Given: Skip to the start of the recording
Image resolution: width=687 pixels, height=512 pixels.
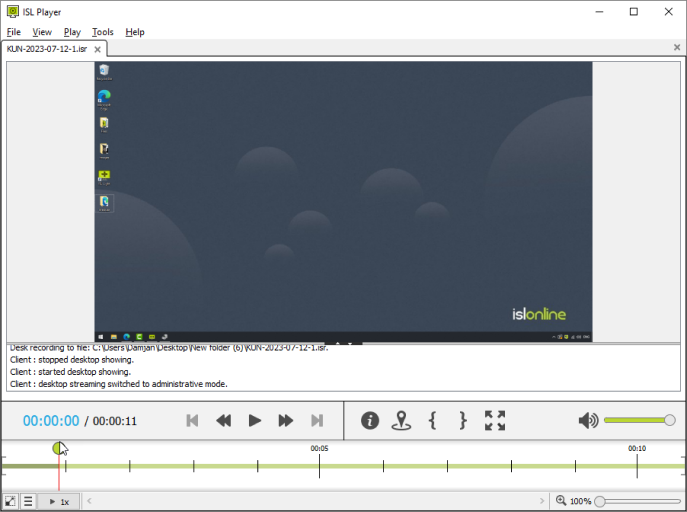Looking at the screenshot, I should coord(193,421).
